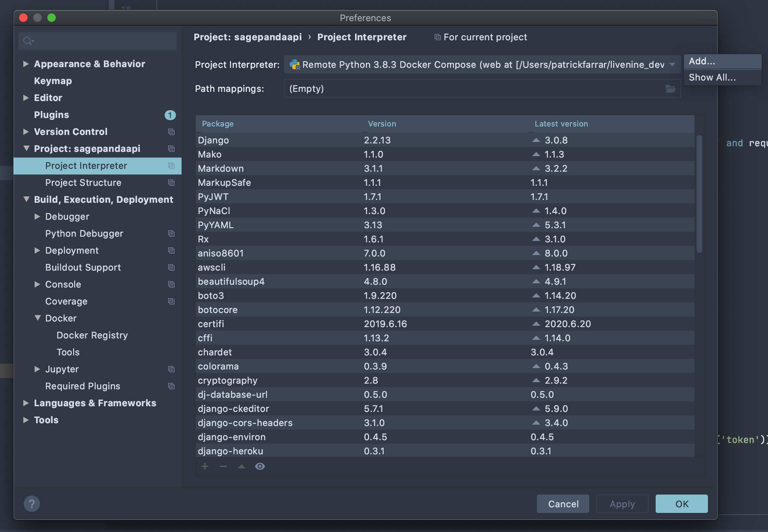Select the Markdown package row

click(x=445, y=169)
